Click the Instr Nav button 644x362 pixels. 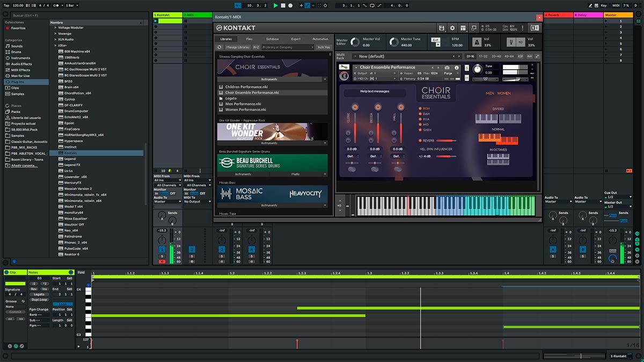[x=324, y=47]
